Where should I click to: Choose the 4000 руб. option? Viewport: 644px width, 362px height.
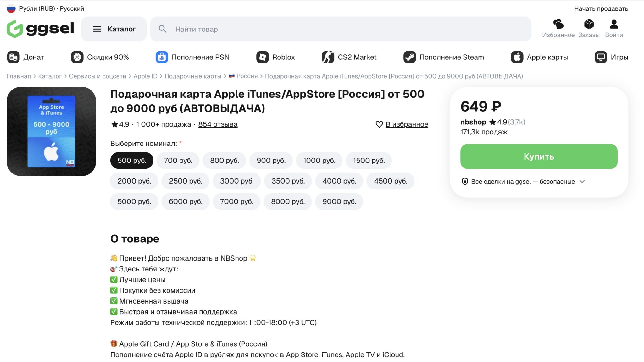pos(339,181)
